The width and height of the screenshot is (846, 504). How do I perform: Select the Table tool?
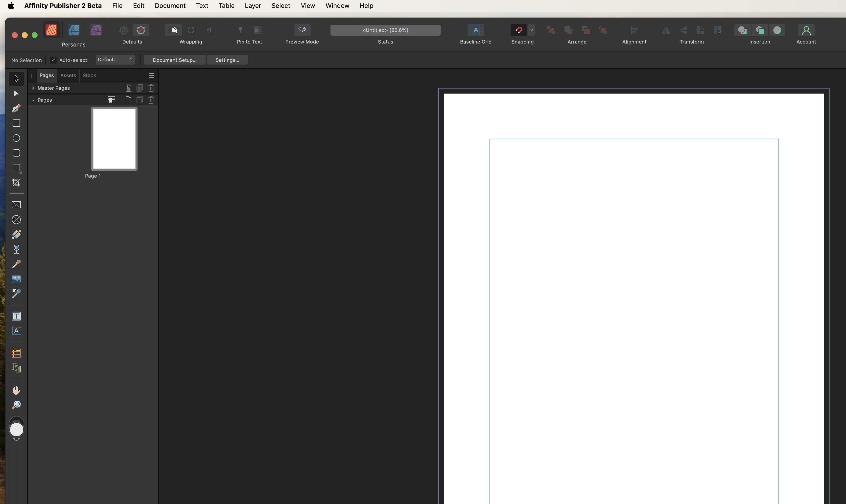(x=16, y=353)
